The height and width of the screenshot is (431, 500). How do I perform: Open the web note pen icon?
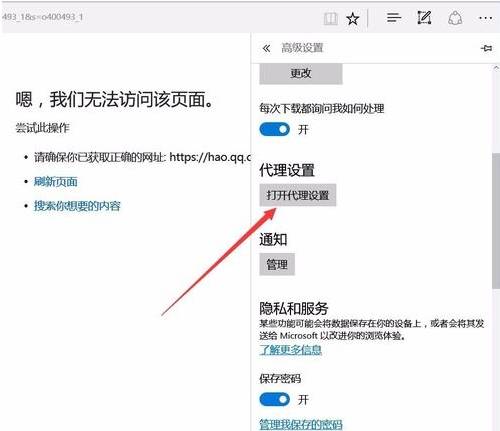coord(424,17)
